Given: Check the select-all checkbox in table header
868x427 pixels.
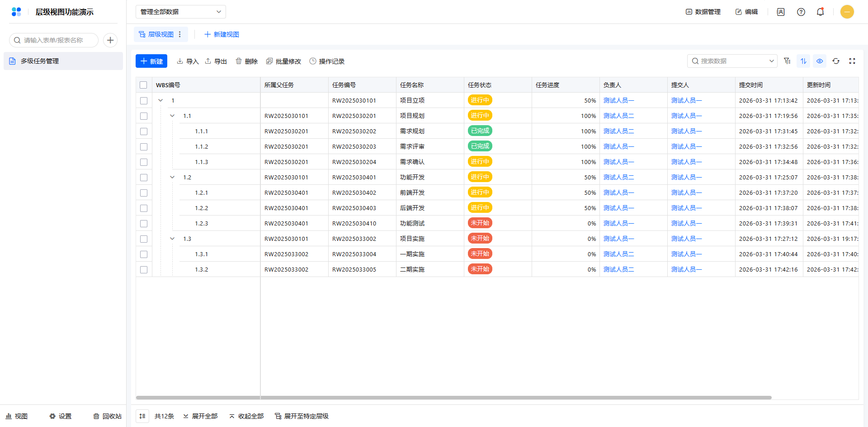Looking at the screenshot, I should click(x=143, y=85).
